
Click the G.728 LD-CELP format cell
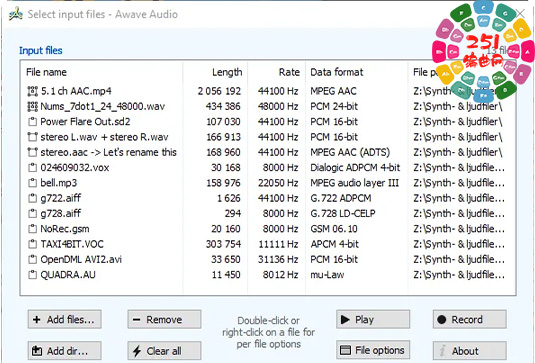343,214
